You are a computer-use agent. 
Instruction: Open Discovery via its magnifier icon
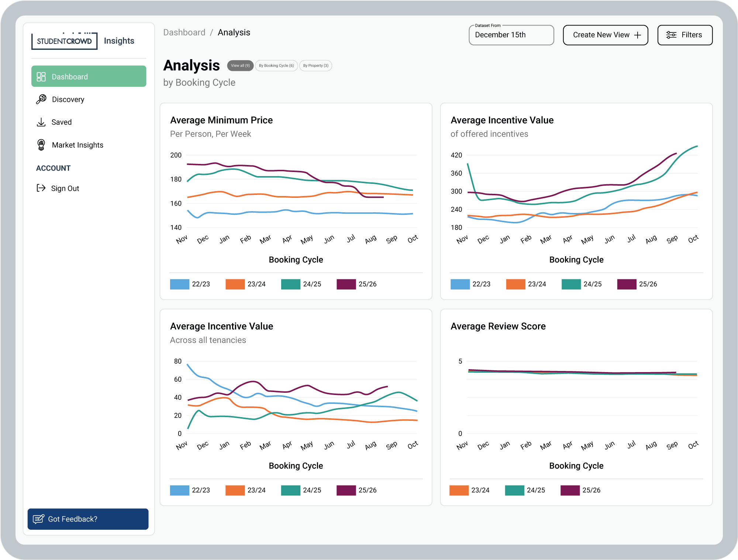coord(41,99)
